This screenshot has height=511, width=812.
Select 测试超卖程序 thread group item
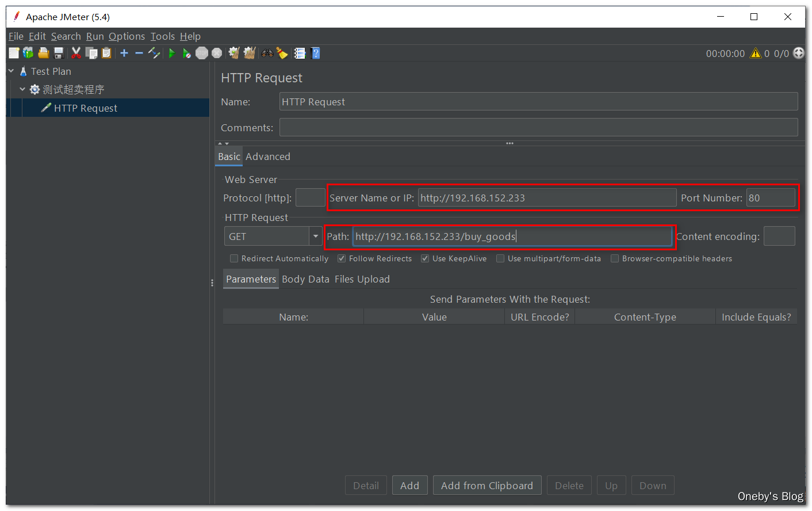click(x=73, y=90)
